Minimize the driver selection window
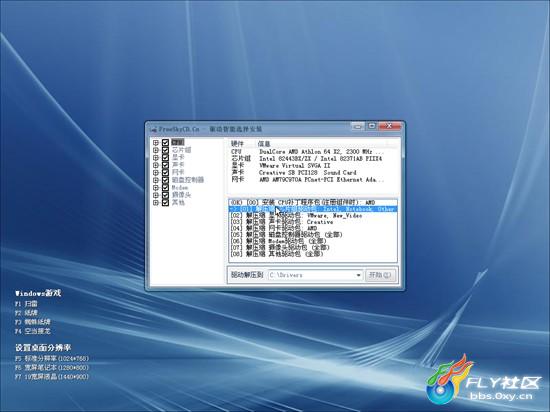 pos(358,126)
